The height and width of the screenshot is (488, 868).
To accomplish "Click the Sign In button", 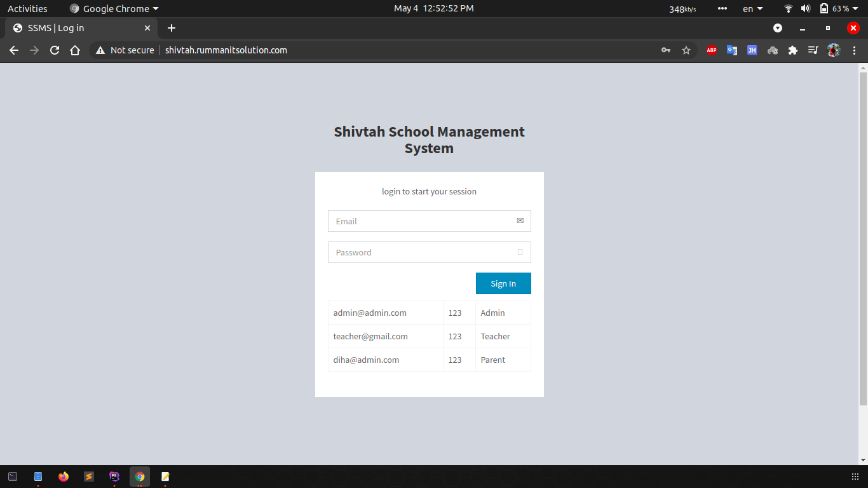I will pos(503,283).
